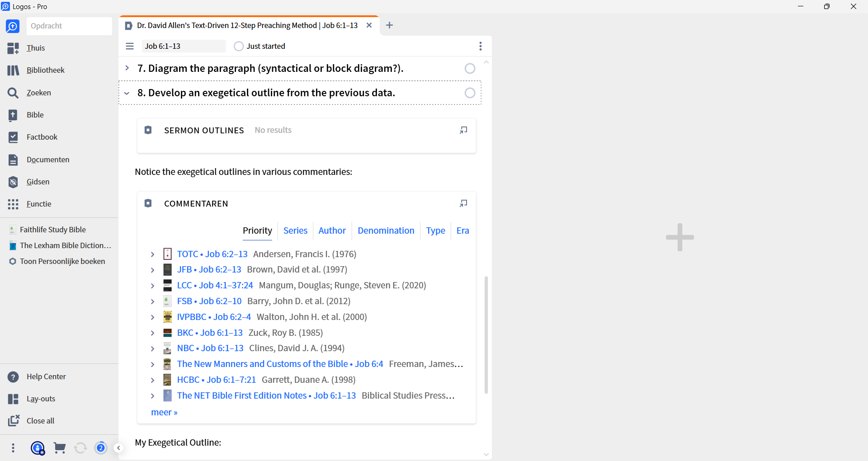Open the Thuis dashboard icon
Image resolution: width=868 pixels, height=461 pixels.
(x=13, y=48)
